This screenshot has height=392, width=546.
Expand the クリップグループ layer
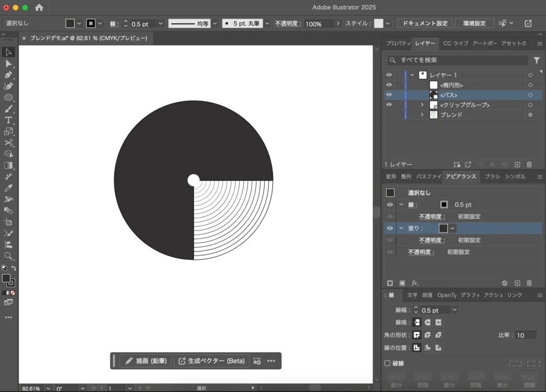tap(422, 105)
